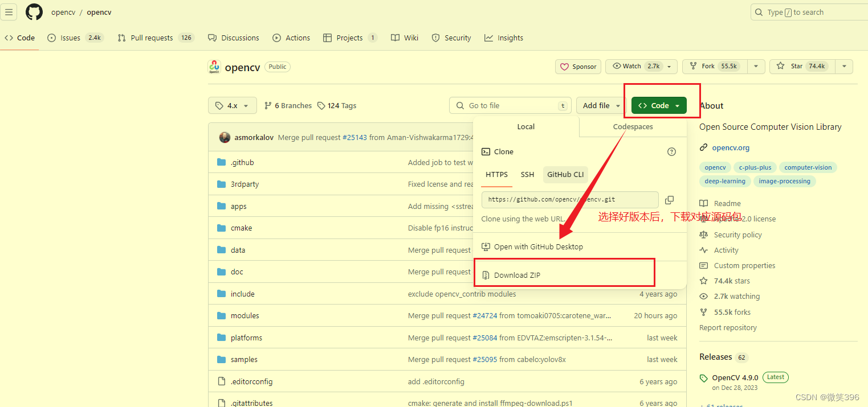The image size is (868, 407).
Task: Click the deep-learning topic tag
Action: [725, 181]
